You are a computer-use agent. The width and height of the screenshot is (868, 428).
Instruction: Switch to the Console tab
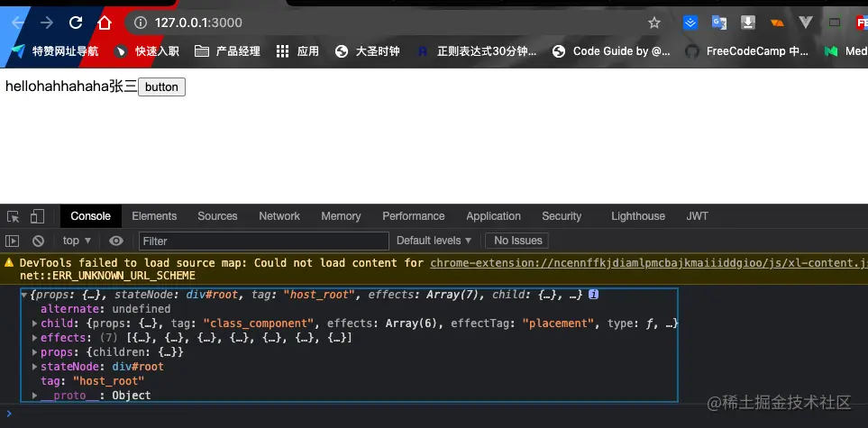point(91,216)
